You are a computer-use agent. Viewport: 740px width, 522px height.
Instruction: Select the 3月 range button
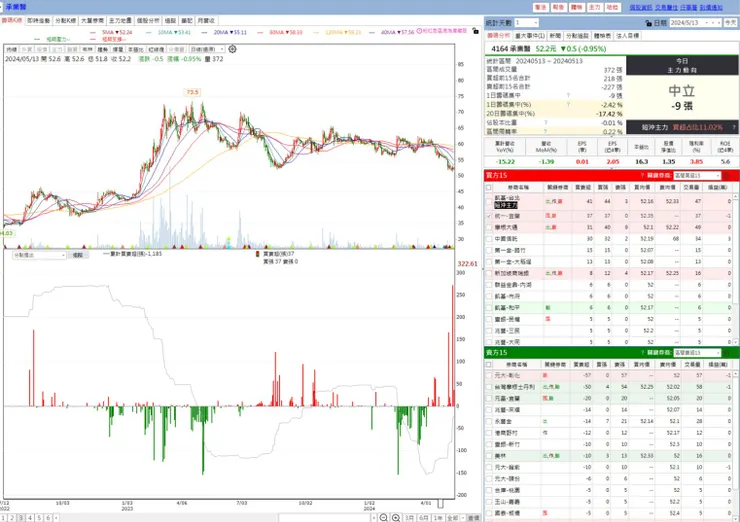click(410, 518)
